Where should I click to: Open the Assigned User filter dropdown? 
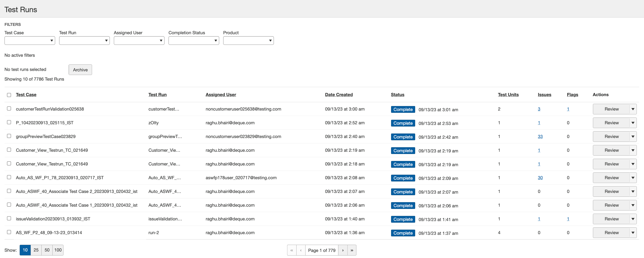[x=139, y=41]
